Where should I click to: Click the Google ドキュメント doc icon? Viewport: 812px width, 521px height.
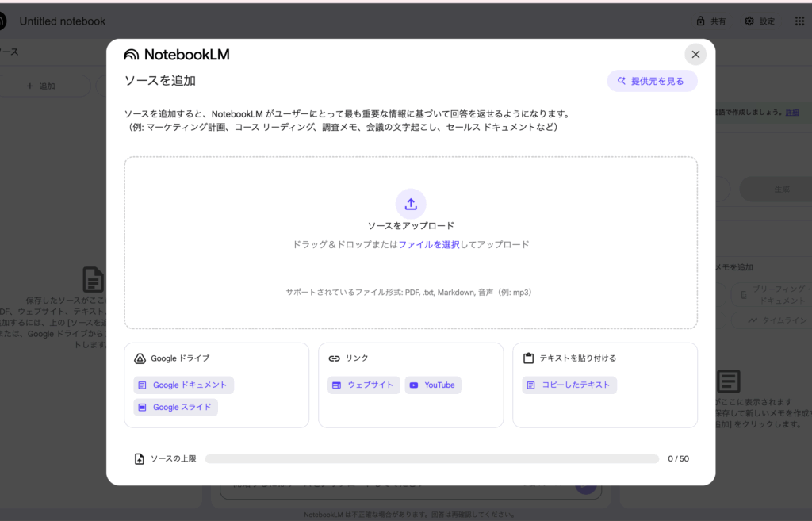pyautogui.click(x=143, y=385)
